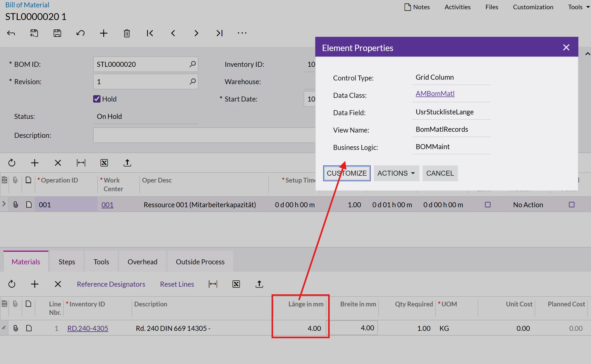Go to the last record icon

click(x=219, y=33)
